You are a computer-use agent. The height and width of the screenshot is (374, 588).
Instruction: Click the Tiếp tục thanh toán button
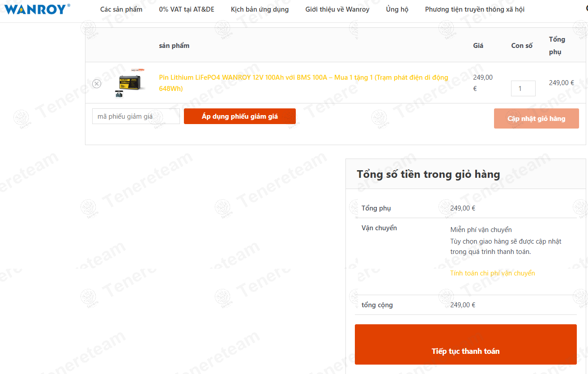(x=466, y=344)
